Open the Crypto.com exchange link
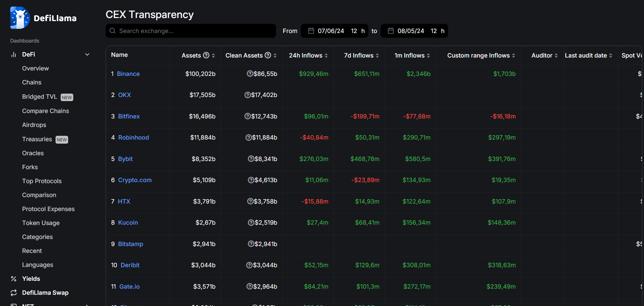Screen dimensions: 644x306 pos(135,180)
